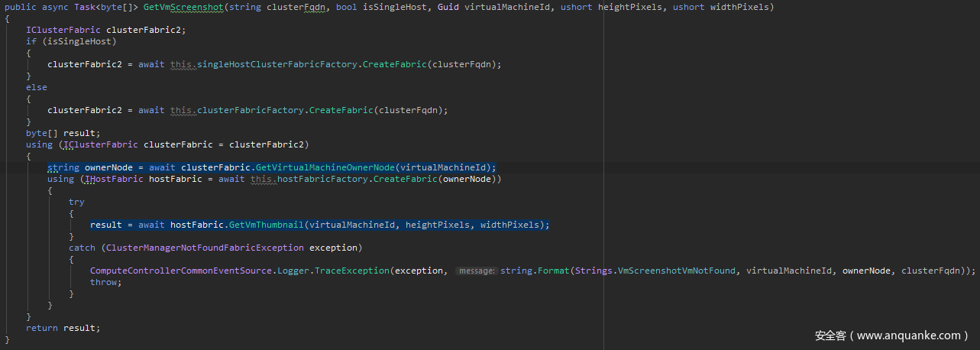Click the 'Guid' parameter type

coord(448,7)
